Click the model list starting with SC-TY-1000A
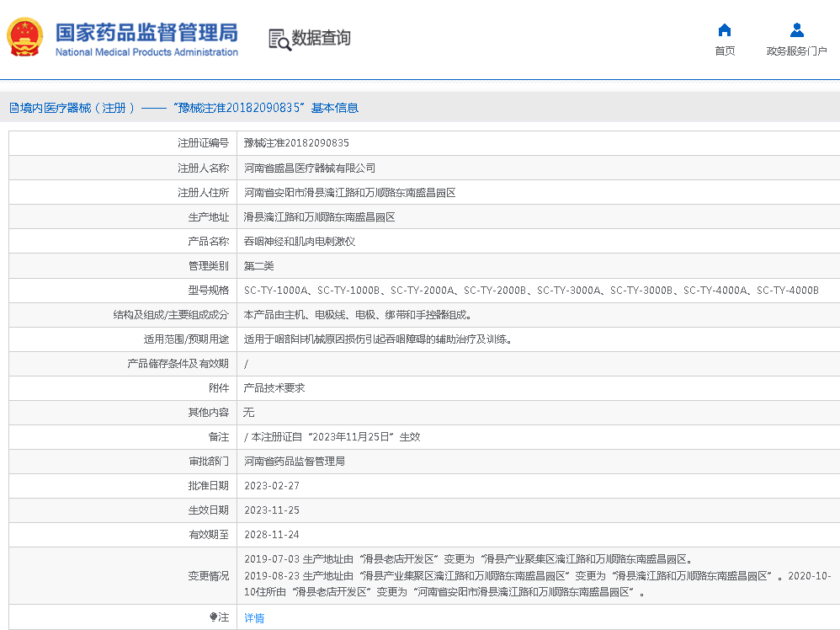840x630 pixels. coord(530,290)
